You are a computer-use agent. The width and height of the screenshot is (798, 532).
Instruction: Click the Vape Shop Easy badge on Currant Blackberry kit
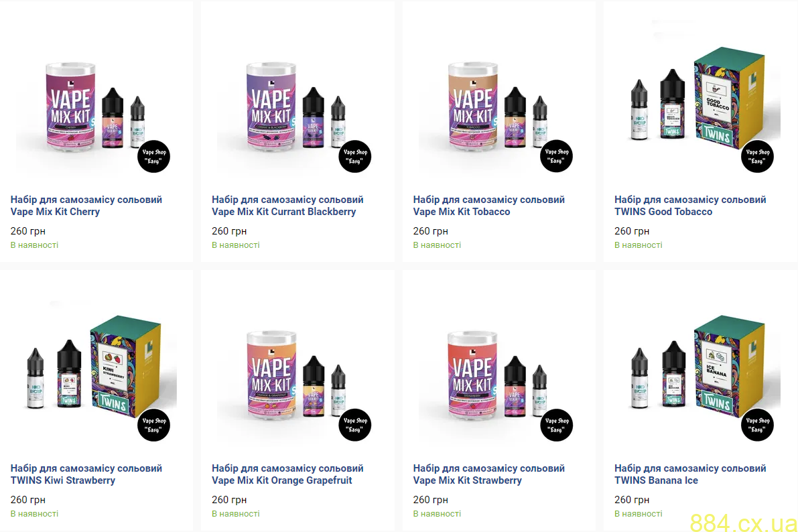click(355, 157)
